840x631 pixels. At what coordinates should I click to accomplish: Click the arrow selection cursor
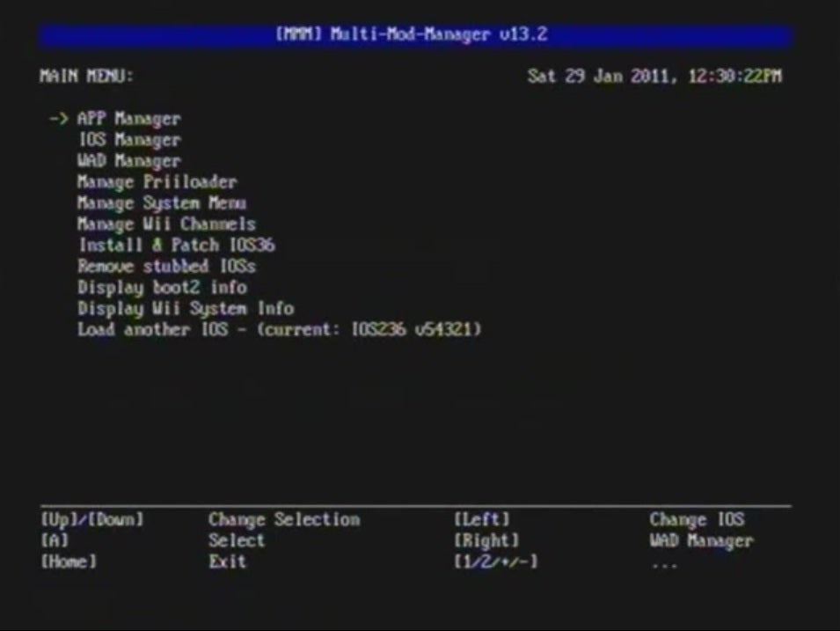[58, 119]
